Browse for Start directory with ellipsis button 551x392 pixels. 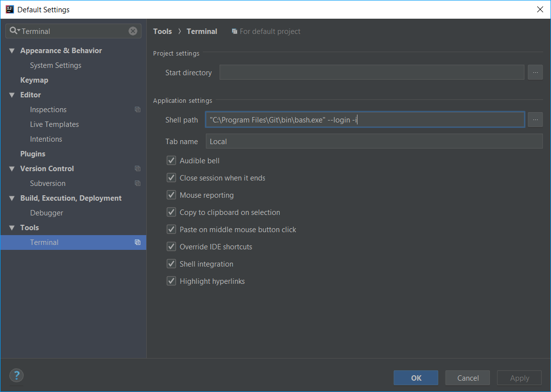click(535, 72)
